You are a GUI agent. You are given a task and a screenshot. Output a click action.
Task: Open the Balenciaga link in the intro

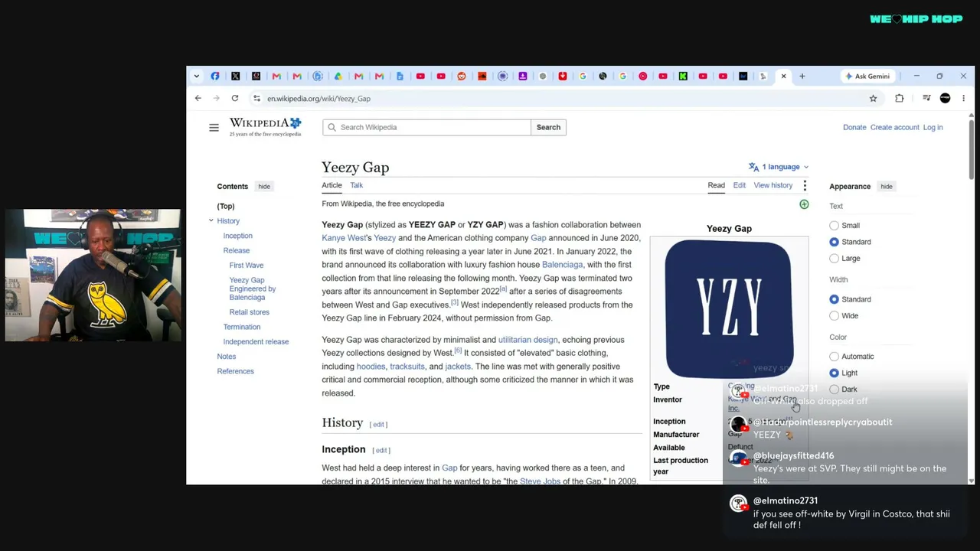pos(563,265)
